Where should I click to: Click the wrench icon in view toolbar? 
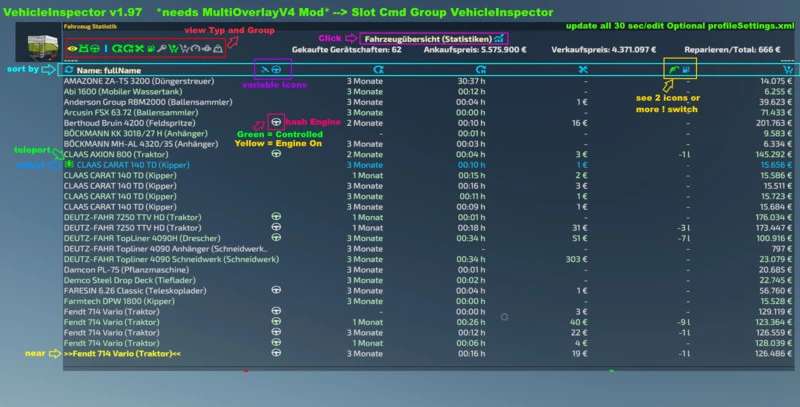[163, 48]
